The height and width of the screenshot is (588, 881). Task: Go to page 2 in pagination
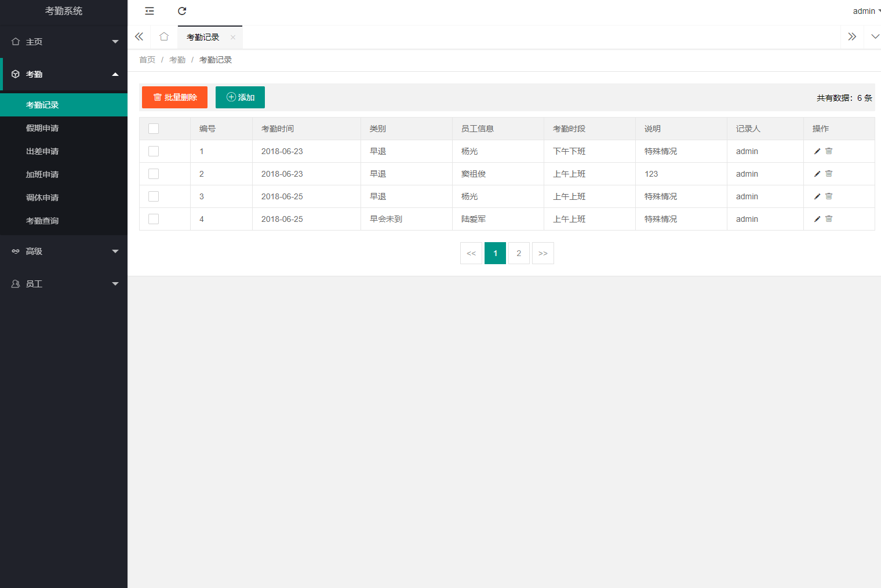coord(519,253)
